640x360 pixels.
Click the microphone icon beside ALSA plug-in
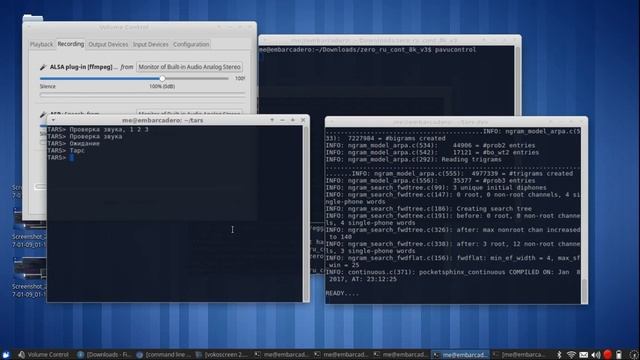click(43, 67)
